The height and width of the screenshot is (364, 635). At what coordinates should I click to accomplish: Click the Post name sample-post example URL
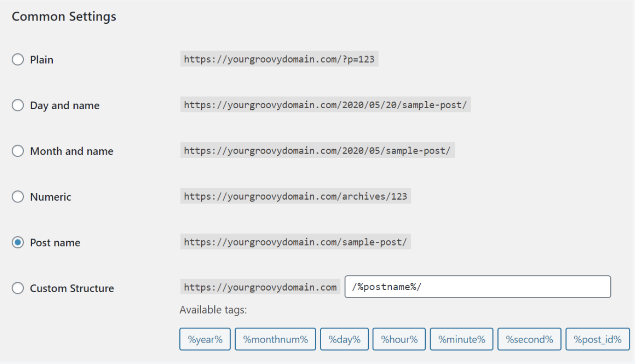pos(296,242)
